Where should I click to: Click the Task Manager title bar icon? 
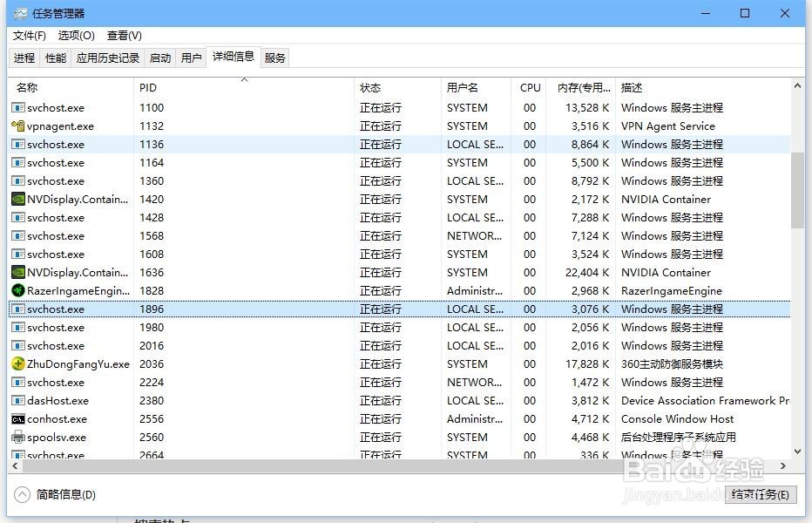[x=21, y=13]
